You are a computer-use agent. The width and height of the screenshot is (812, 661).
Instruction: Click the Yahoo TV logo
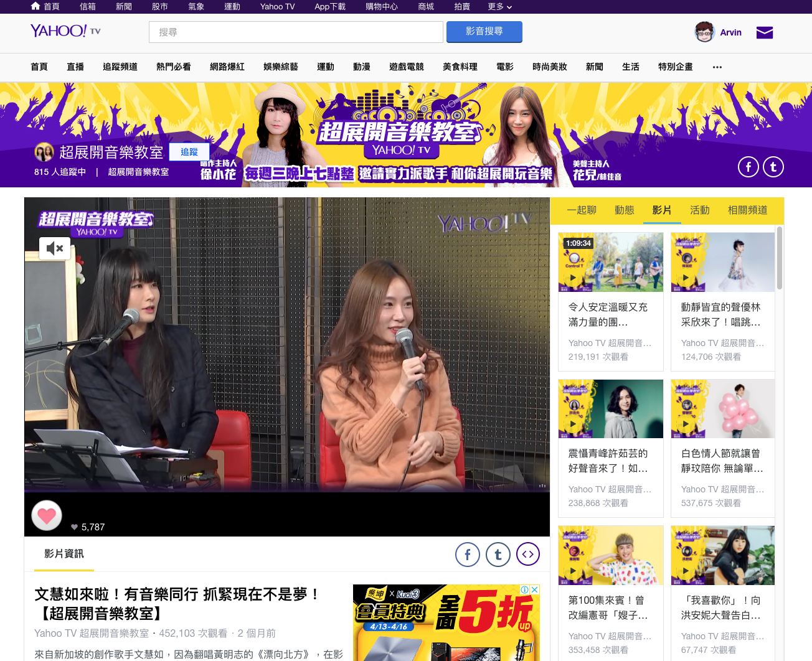point(65,30)
